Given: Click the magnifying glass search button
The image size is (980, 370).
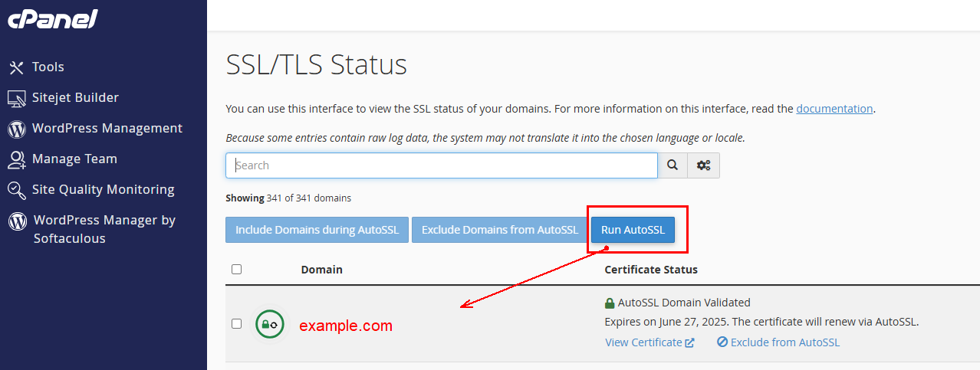Looking at the screenshot, I should (673, 165).
